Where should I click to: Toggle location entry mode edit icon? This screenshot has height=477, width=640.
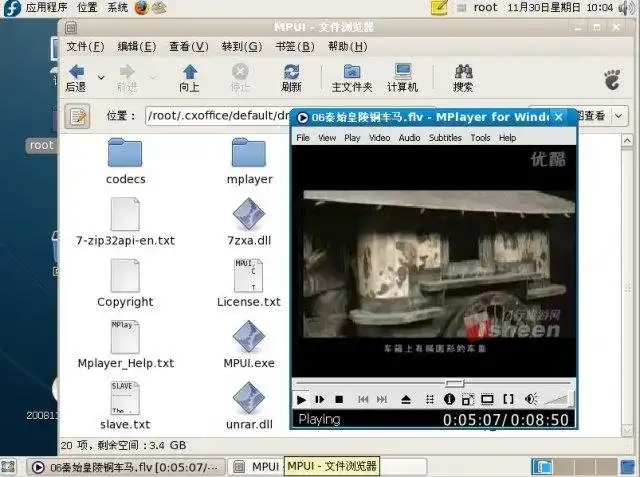(x=78, y=116)
